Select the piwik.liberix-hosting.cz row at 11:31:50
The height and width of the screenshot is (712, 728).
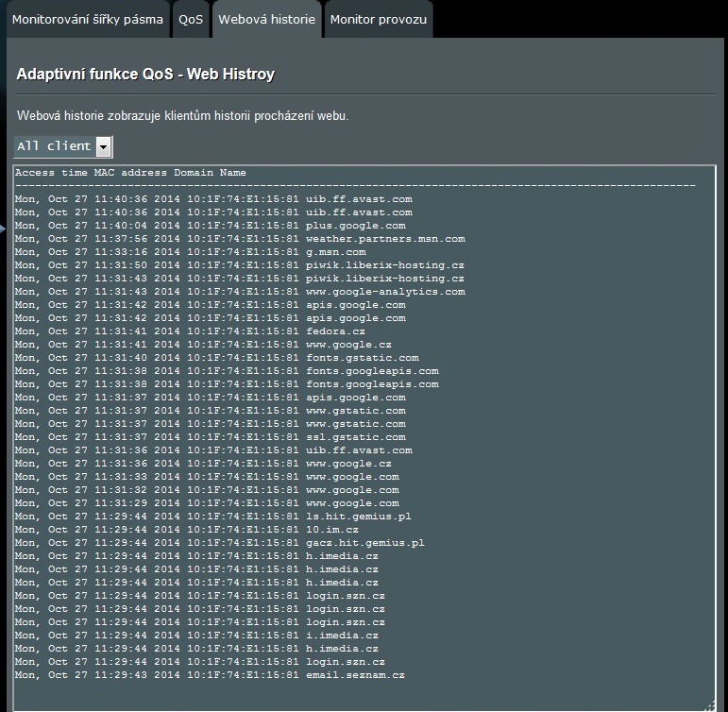[x=240, y=265]
